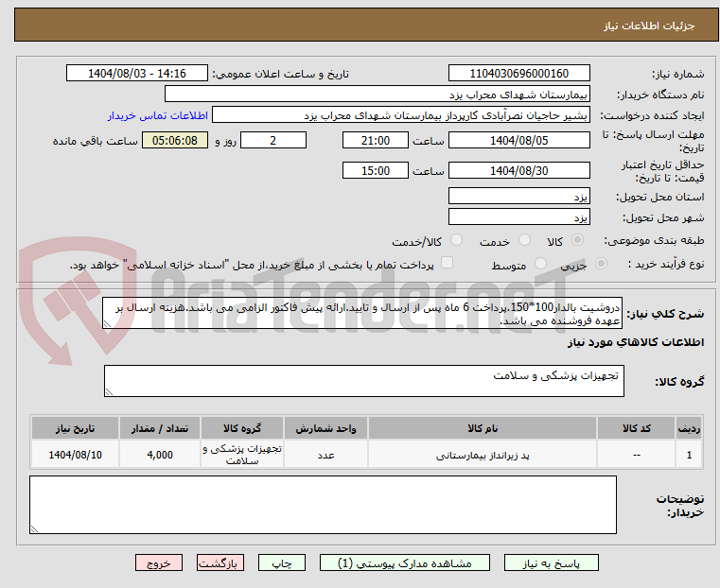This screenshot has height=588, width=720.
Task: Click the استان محل تحویل field
Action: point(518,196)
